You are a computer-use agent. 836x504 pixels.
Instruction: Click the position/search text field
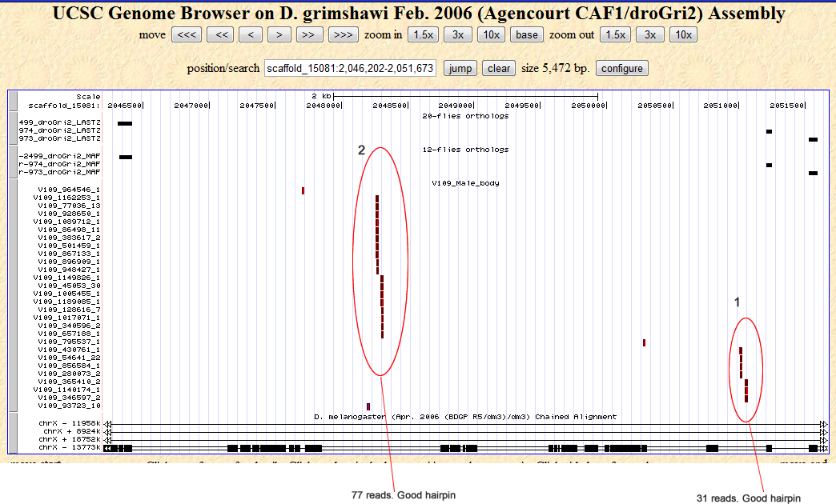pos(350,68)
